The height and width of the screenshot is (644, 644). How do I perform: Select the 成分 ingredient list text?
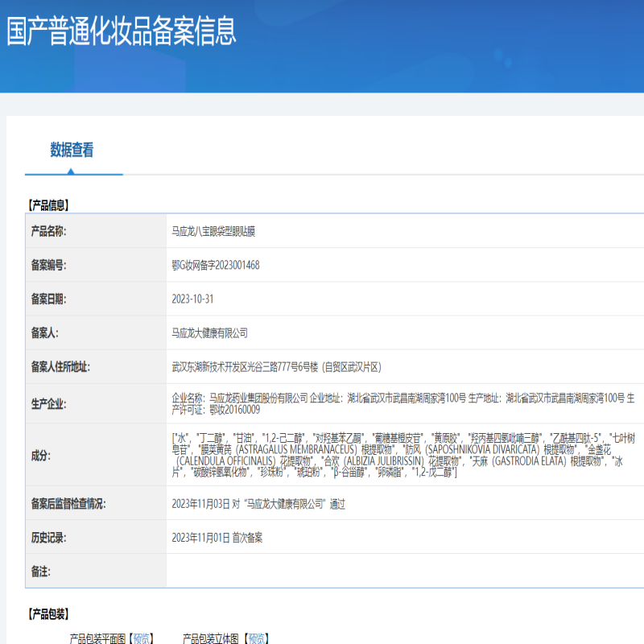403,455
